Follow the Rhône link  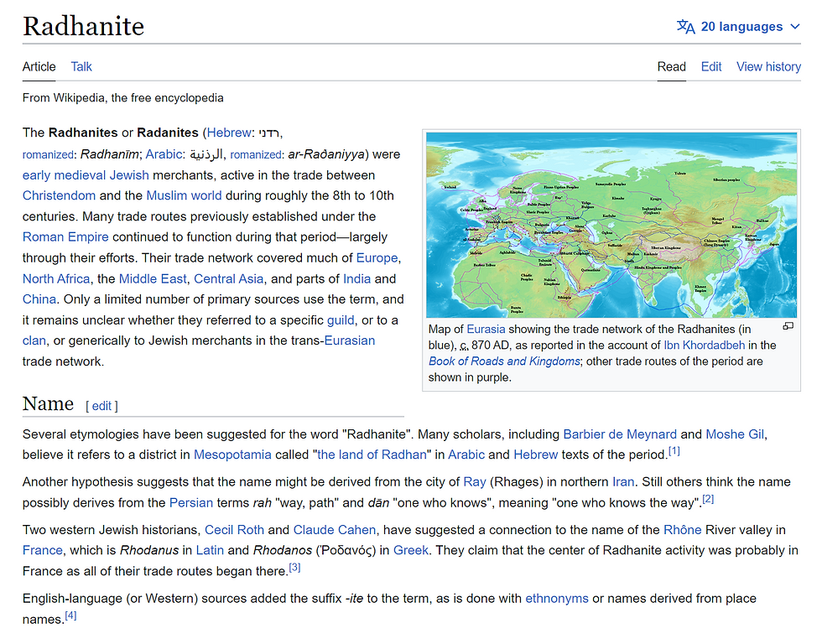point(683,530)
